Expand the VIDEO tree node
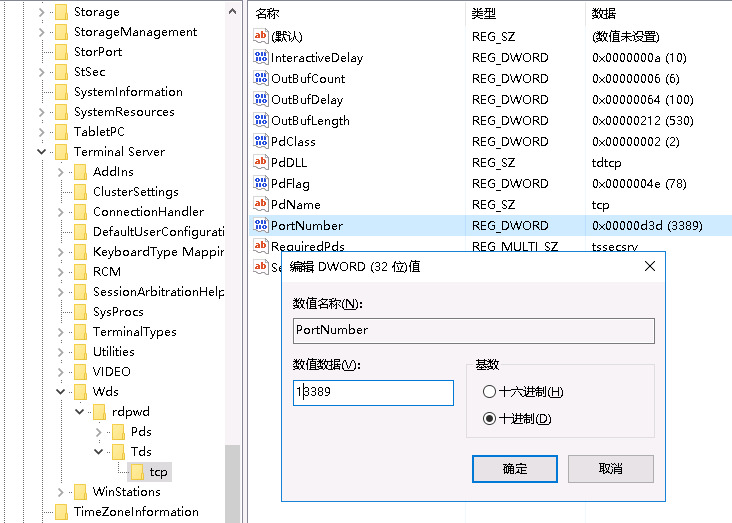 click(61, 372)
